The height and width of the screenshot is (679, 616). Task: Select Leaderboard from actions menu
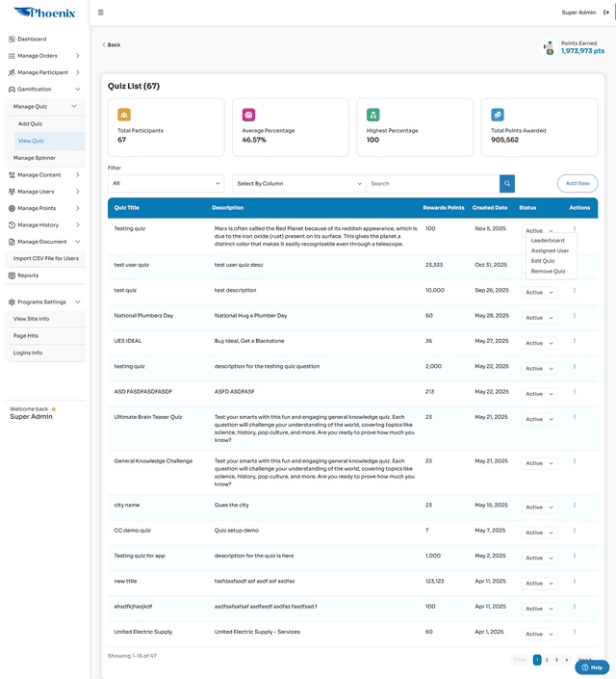tap(548, 241)
